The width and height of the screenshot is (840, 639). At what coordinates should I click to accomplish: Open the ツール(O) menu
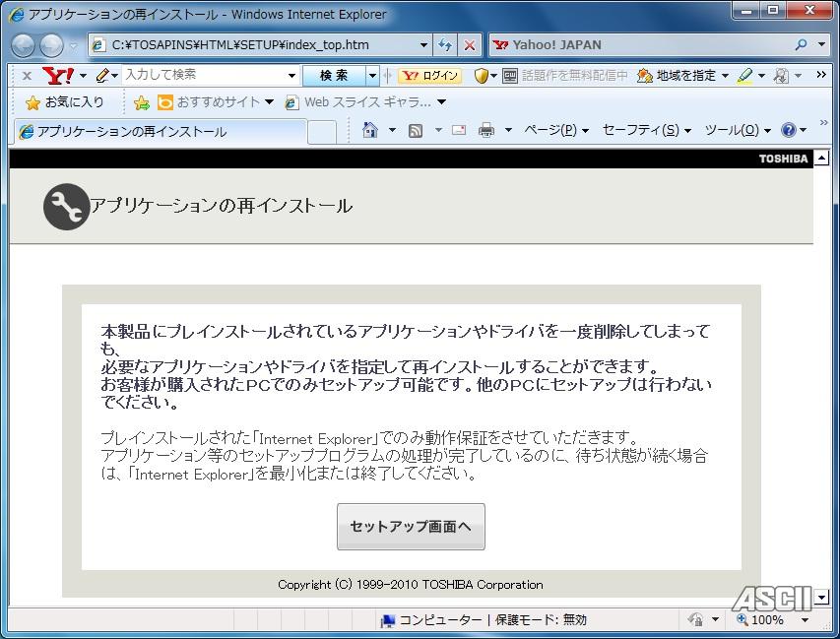[x=738, y=130]
